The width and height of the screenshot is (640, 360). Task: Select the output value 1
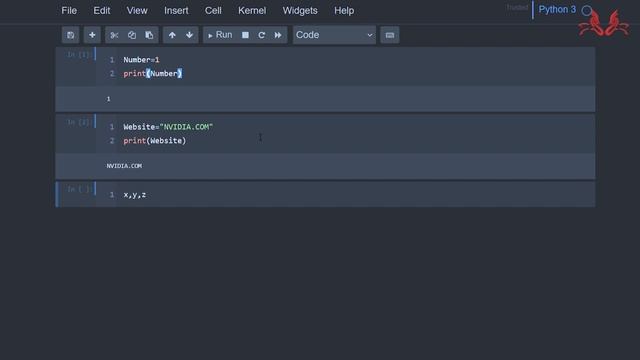tap(109, 99)
